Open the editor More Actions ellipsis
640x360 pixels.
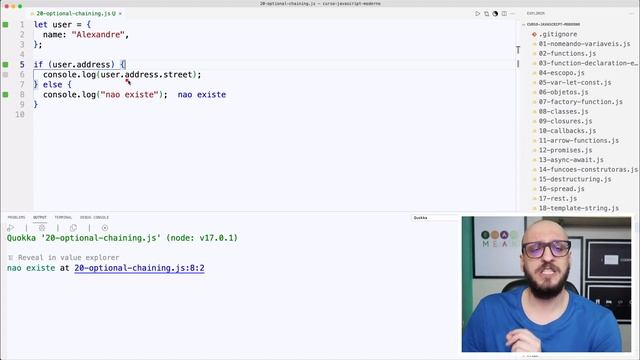(512, 13)
